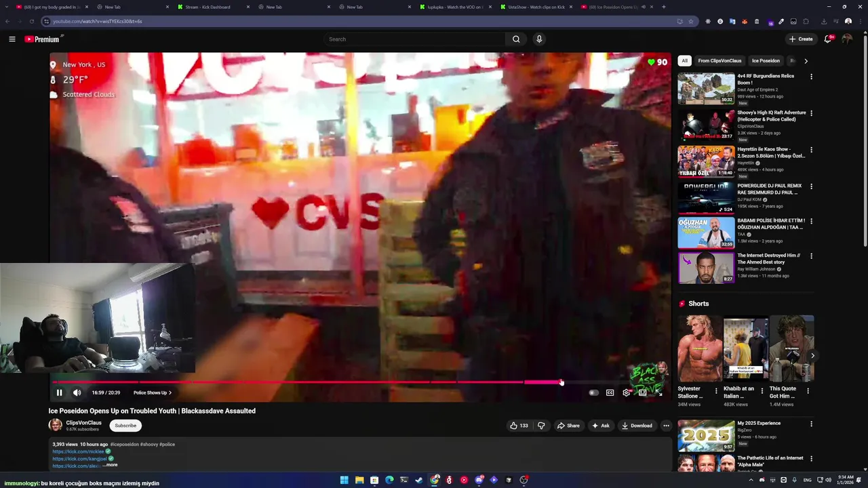Image resolution: width=868 pixels, height=488 pixels.
Task: Search with voice microphone icon
Action: (x=539, y=39)
